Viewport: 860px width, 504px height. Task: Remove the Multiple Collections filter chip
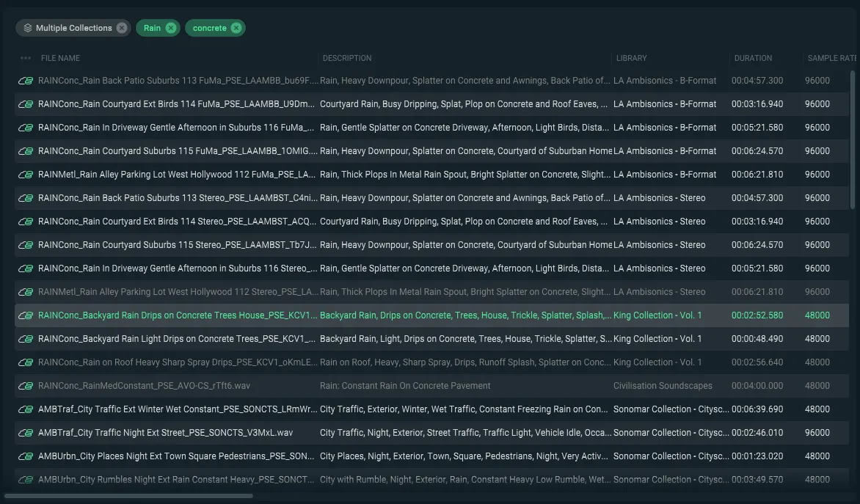[x=122, y=28]
